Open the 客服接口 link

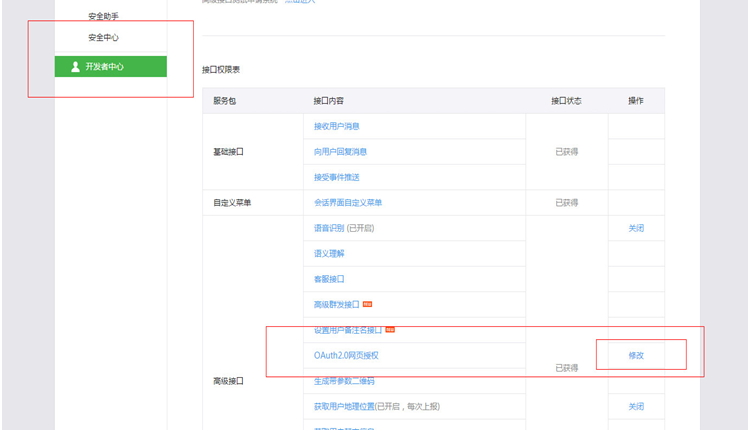tap(329, 279)
